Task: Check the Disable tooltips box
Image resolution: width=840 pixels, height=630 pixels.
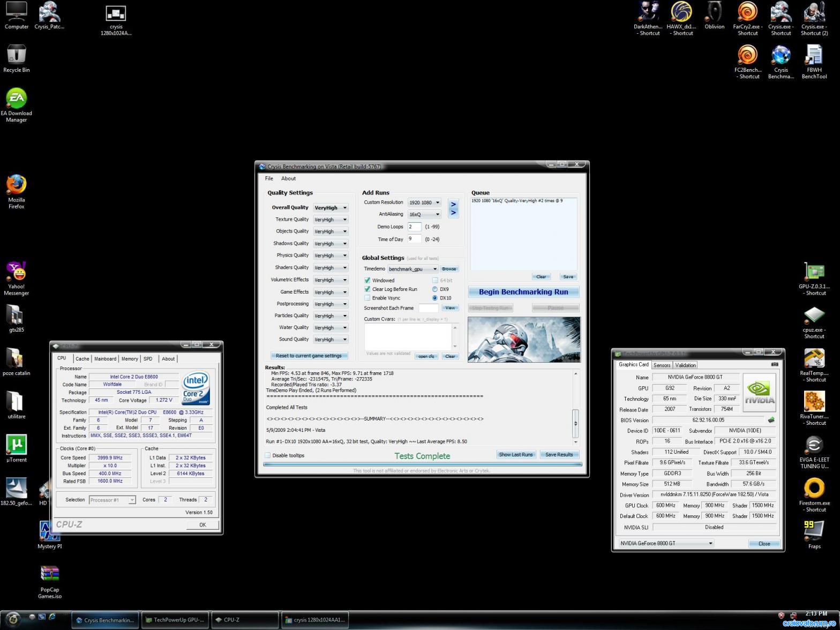Action: point(267,455)
